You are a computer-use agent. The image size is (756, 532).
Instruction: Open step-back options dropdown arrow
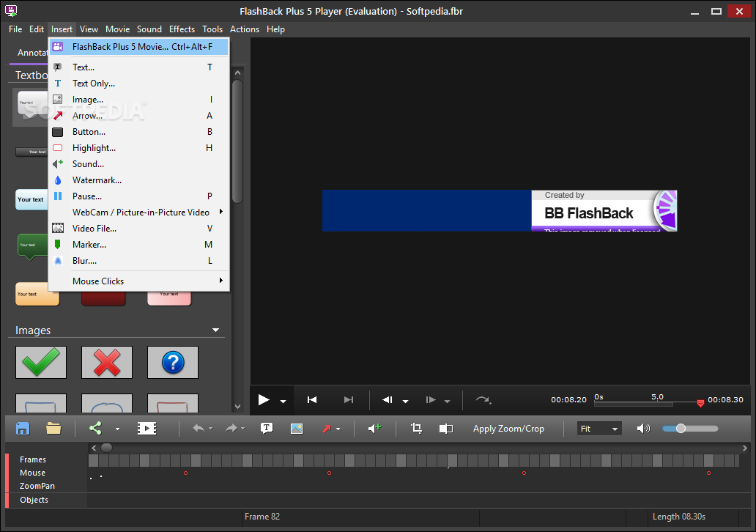pyautogui.click(x=406, y=401)
